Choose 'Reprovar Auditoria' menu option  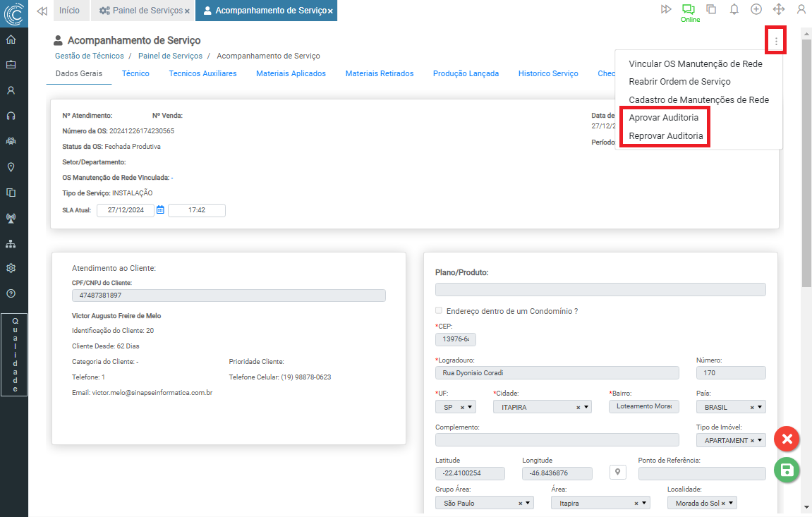click(x=665, y=136)
